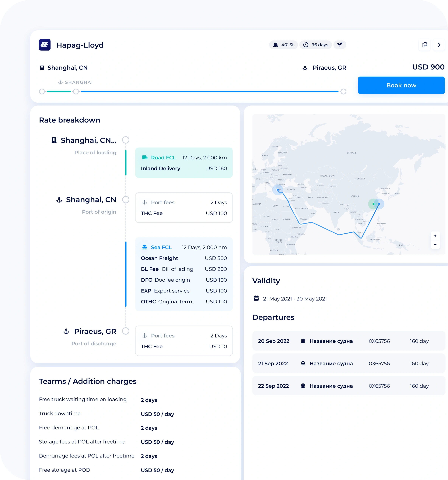The image size is (448, 480).
Task: Click the calendar icon under Validity
Action: (256, 298)
